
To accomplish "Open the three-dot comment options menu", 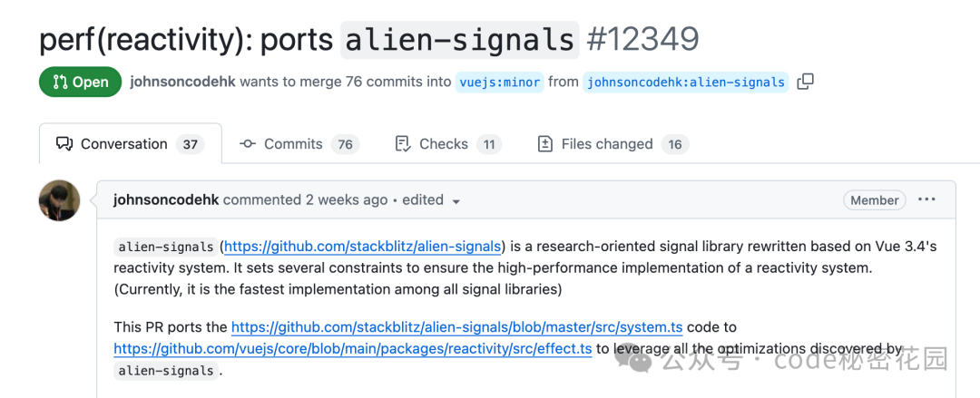I will pyautogui.click(x=926, y=199).
